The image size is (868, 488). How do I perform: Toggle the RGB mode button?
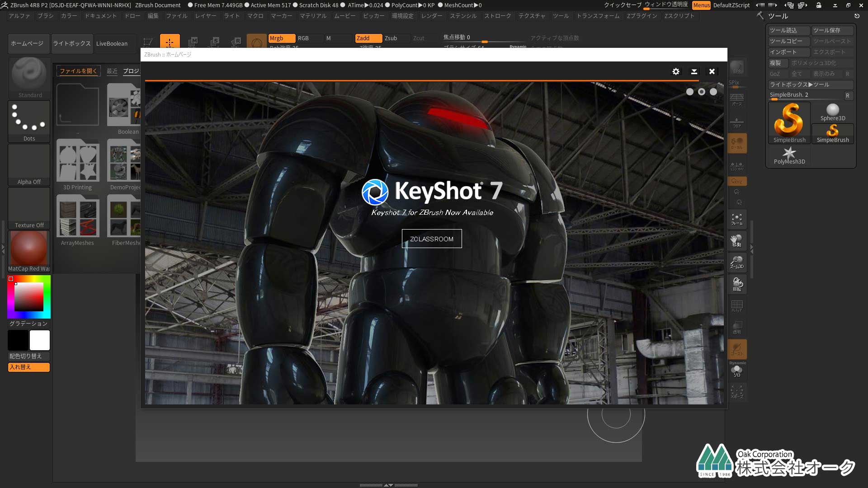coord(309,38)
